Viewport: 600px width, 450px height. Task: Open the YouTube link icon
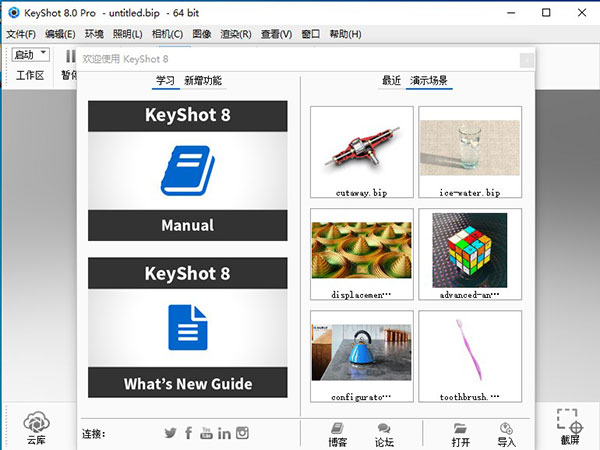pos(206,433)
